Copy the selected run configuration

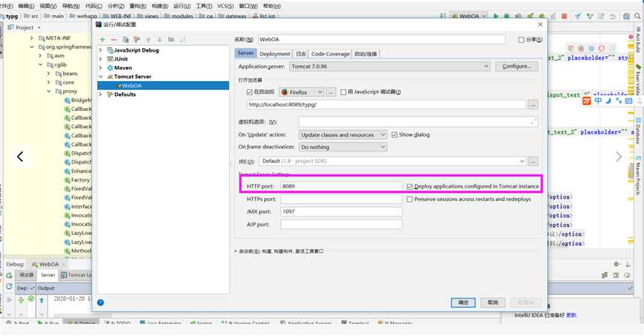click(125, 40)
